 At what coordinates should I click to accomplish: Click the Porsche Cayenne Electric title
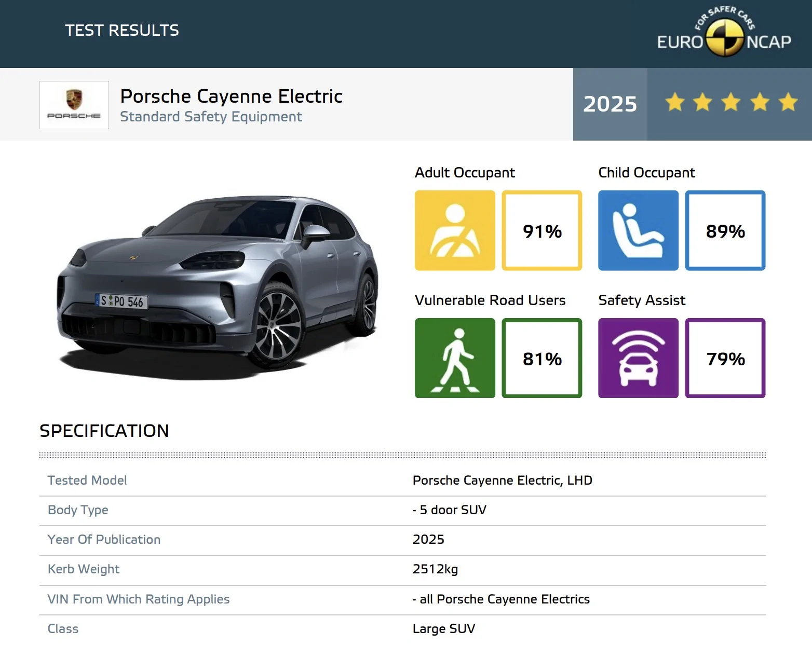coord(231,97)
